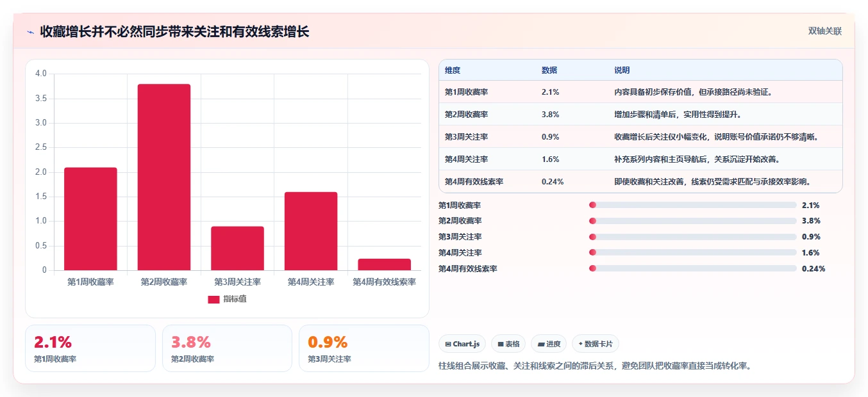The height and width of the screenshot is (397, 868).
Task: Click the 第3周关注率 progress bar
Action: point(692,237)
